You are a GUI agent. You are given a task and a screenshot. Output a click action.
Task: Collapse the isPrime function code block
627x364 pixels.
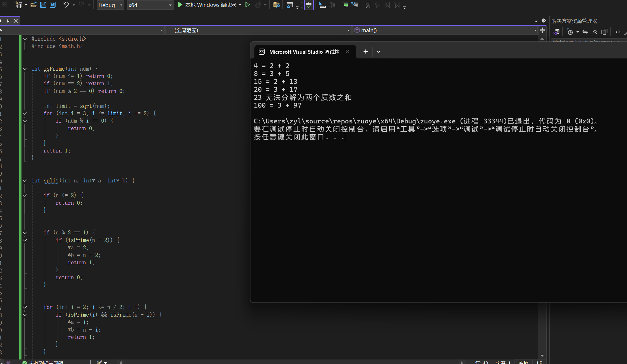pos(25,69)
